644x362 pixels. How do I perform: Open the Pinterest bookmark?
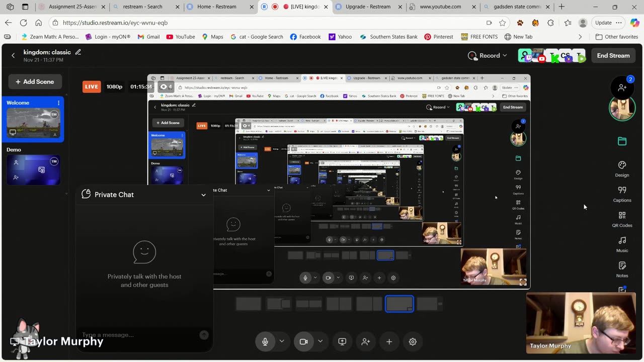click(439, 37)
